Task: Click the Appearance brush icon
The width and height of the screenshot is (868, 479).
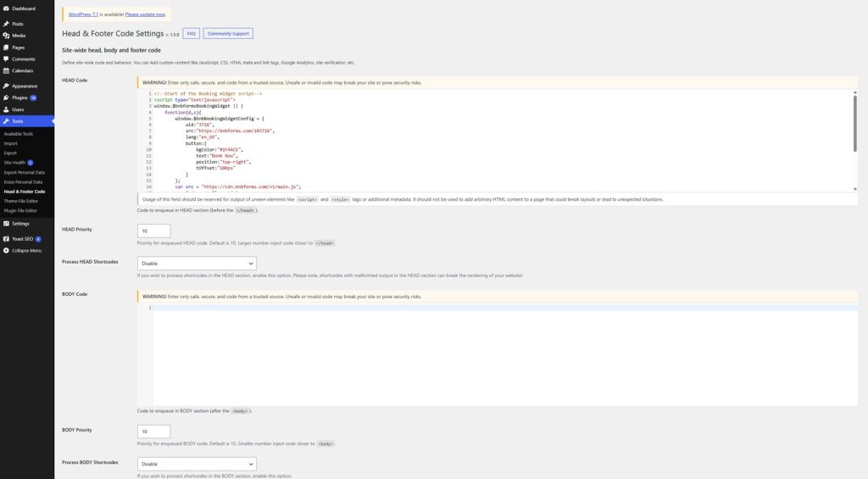Action: click(x=6, y=86)
